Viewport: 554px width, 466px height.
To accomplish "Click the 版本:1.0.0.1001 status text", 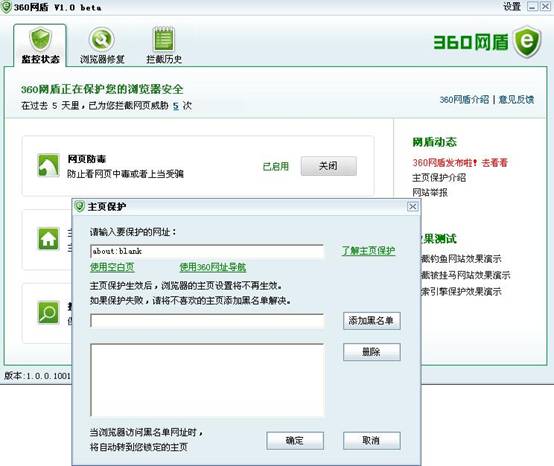I will tap(37, 376).
